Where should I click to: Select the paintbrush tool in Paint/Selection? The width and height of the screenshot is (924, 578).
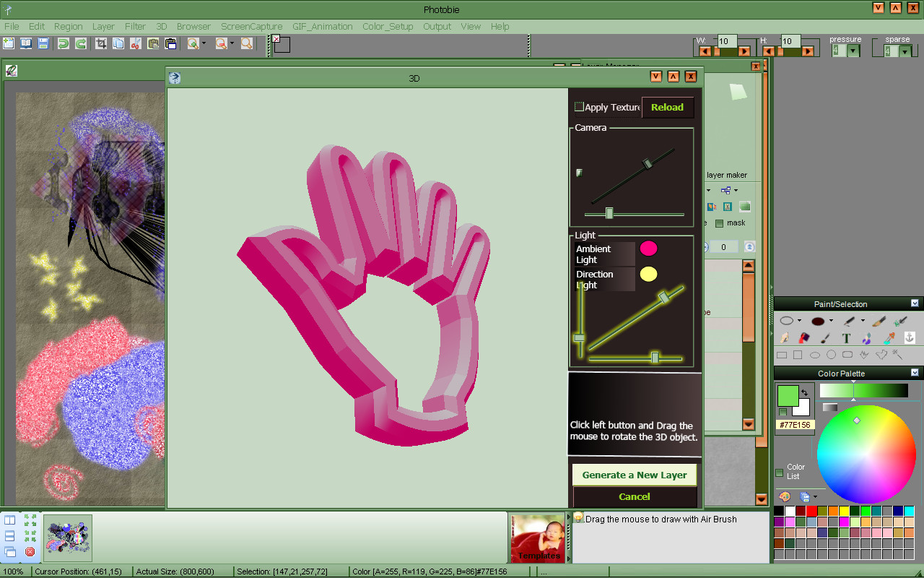point(879,320)
